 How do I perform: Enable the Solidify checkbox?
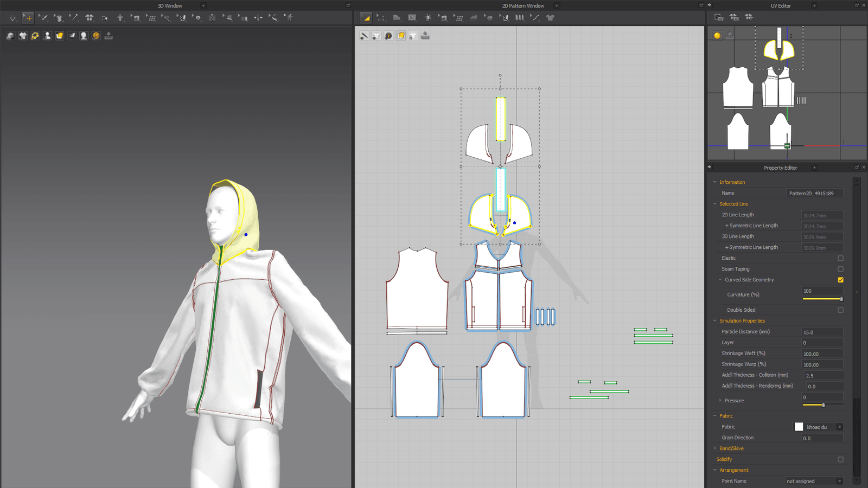tap(840, 459)
